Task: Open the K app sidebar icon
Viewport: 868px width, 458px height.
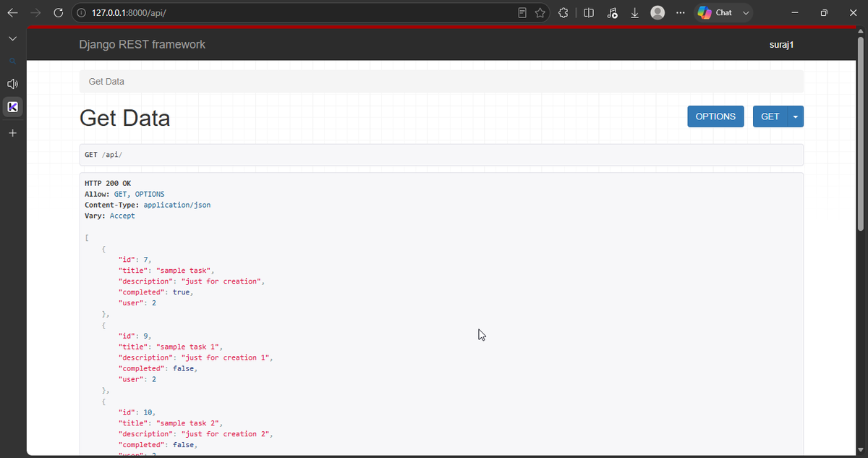Action: point(12,107)
